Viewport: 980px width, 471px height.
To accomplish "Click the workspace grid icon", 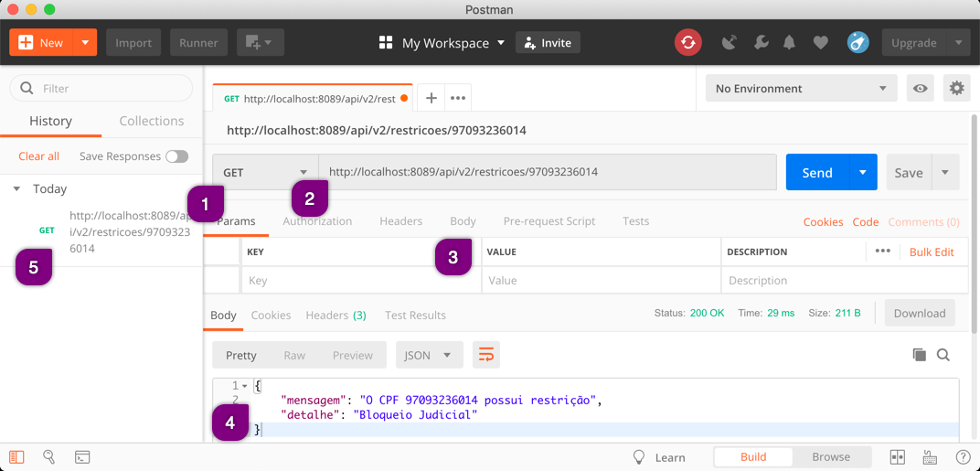I will (x=386, y=43).
